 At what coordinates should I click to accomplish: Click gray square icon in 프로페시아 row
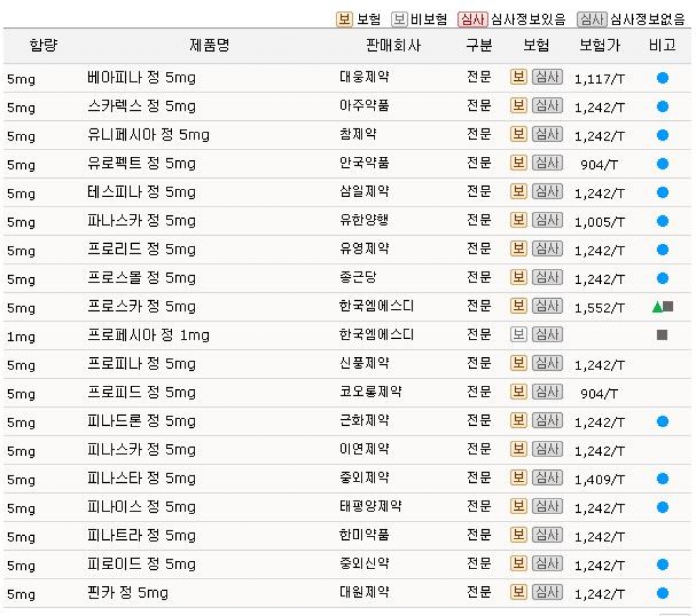tap(662, 335)
